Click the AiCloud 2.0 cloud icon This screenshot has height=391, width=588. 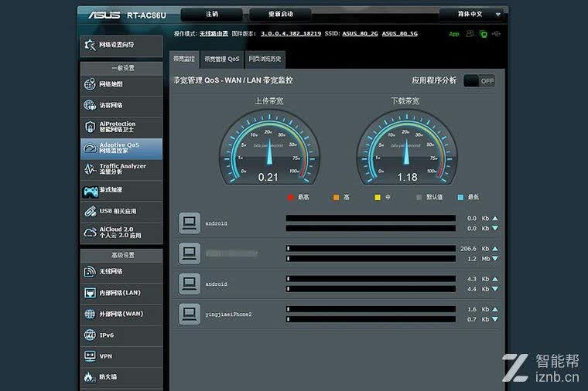pos(90,232)
